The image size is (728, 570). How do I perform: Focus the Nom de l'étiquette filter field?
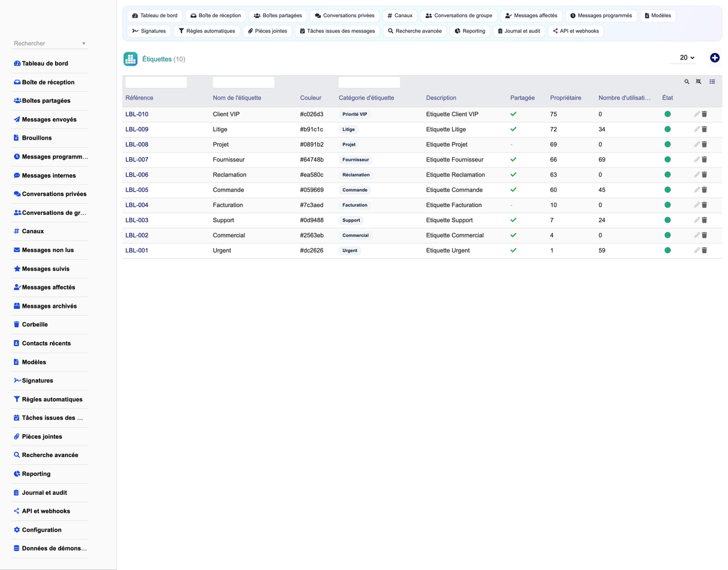click(243, 82)
